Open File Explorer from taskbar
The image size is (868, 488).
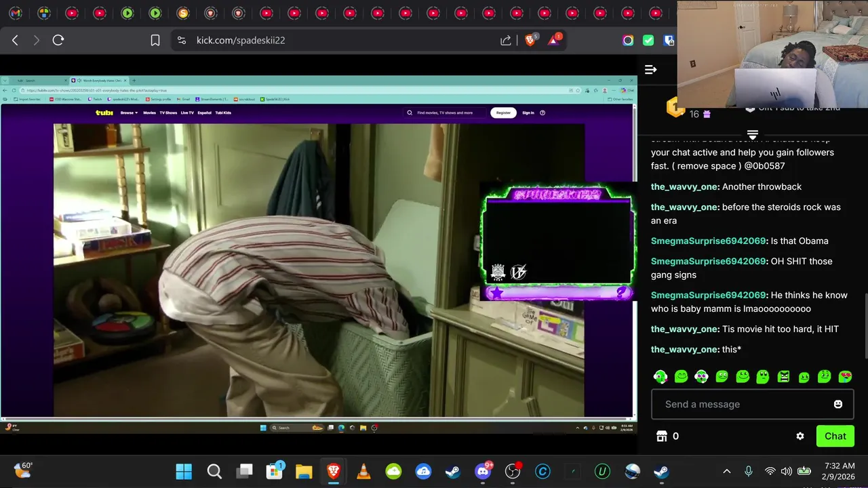(x=304, y=471)
